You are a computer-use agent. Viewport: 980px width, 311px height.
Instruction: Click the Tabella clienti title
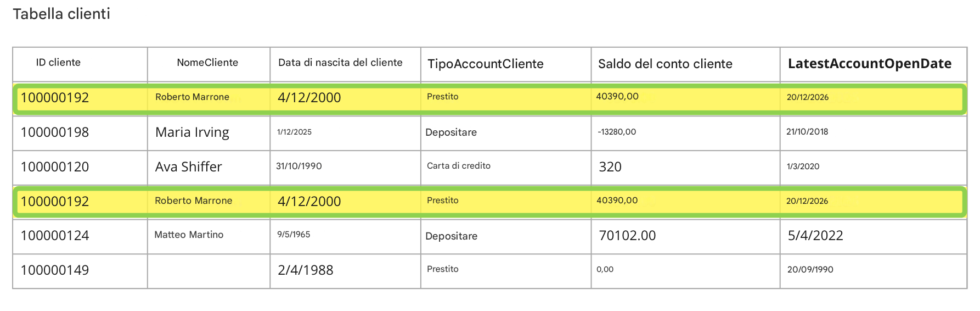point(61,14)
